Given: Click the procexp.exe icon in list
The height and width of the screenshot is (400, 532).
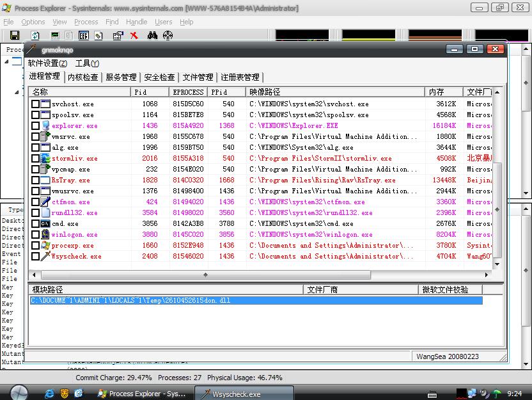Looking at the screenshot, I should coord(45,245).
